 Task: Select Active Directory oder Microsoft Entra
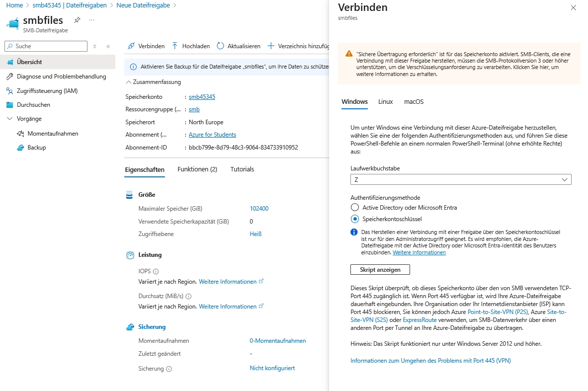tap(355, 208)
